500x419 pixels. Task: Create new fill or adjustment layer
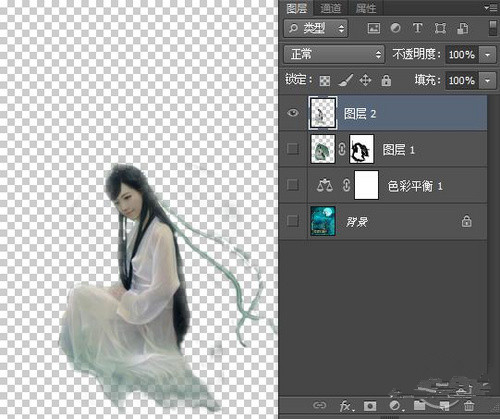[396, 406]
